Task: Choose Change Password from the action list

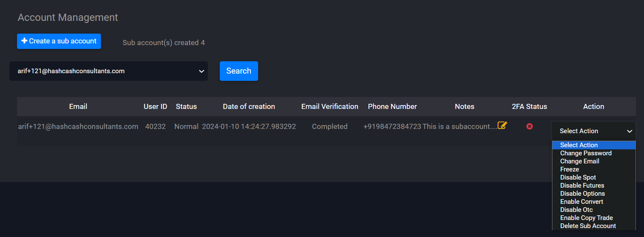Action: point(586,153)
